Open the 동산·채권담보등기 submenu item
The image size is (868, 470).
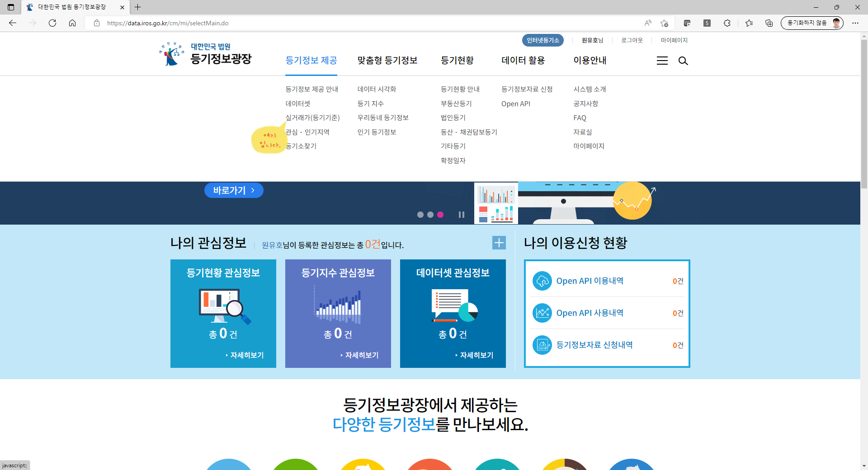tap(469, 132)
